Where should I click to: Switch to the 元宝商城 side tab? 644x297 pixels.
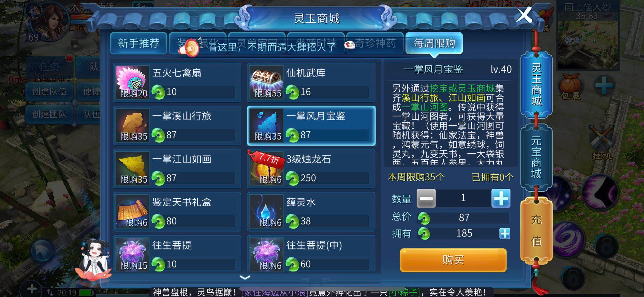click(x=536, y=157)
